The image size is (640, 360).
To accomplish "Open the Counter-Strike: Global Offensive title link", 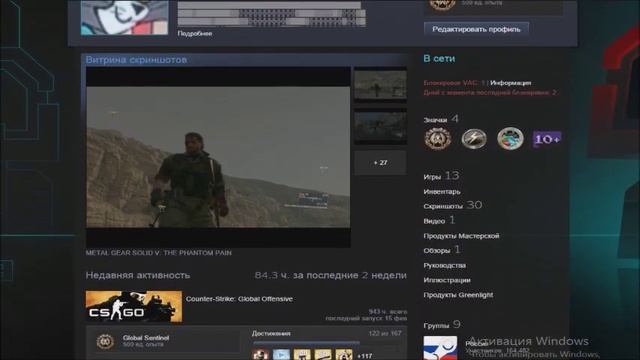I will coord(239,299).
